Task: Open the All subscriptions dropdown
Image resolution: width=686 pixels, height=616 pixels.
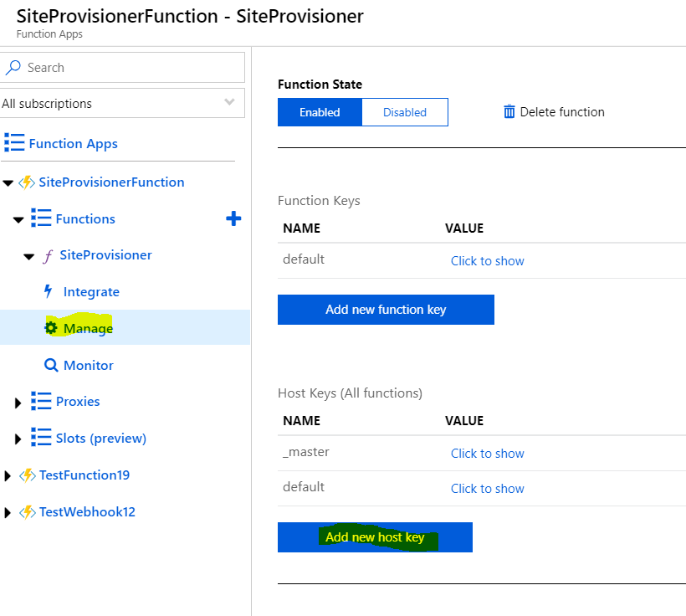Action: [122, 103]
